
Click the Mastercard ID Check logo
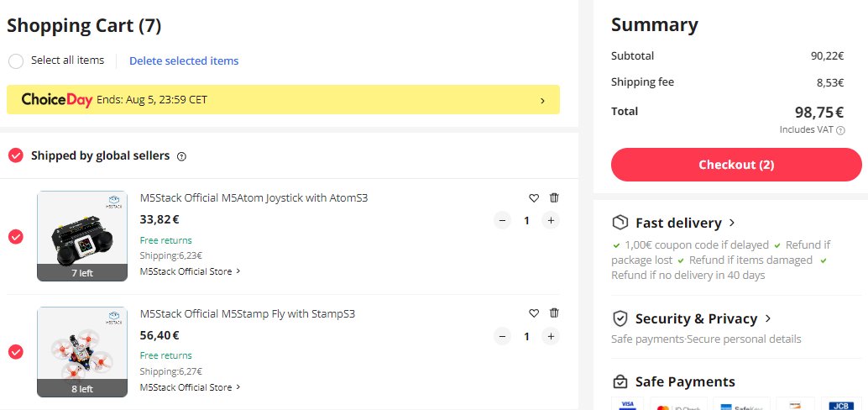coord(678,405)
